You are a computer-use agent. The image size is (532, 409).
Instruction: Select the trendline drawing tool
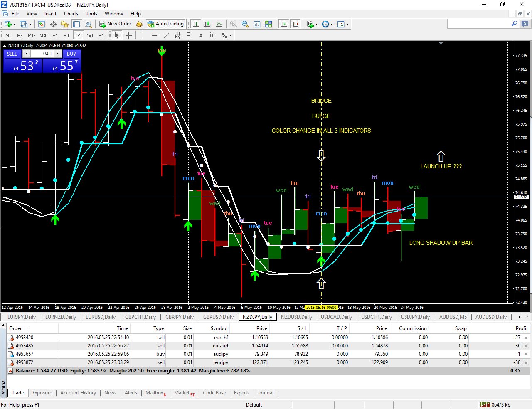[x=166, y=35]
